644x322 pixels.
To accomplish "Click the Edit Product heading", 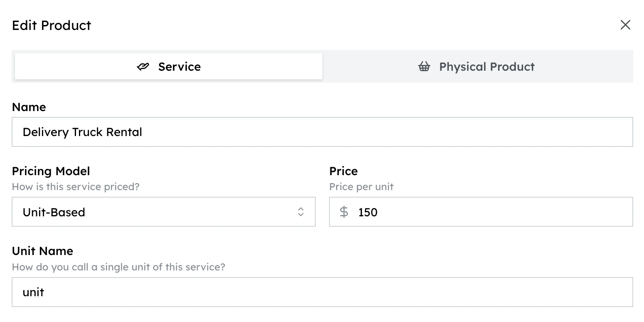I will click(52, 25).
